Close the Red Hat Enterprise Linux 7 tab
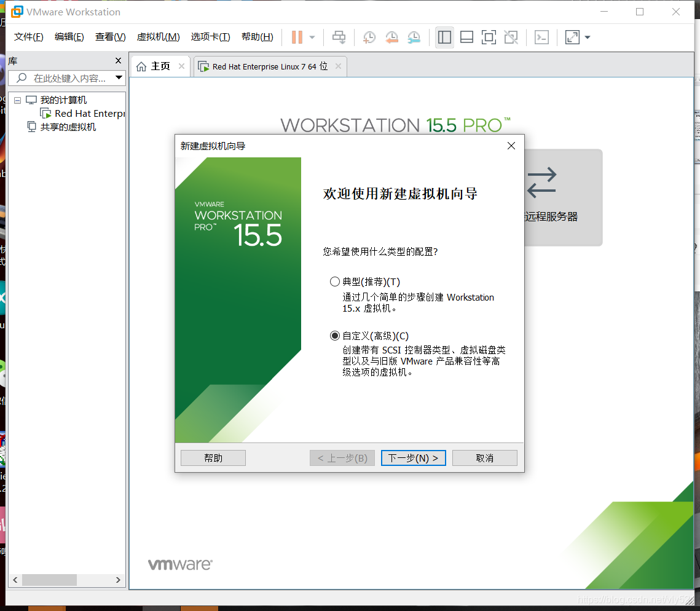Viewport: 700px width, 611px height. tap(338, 66)
